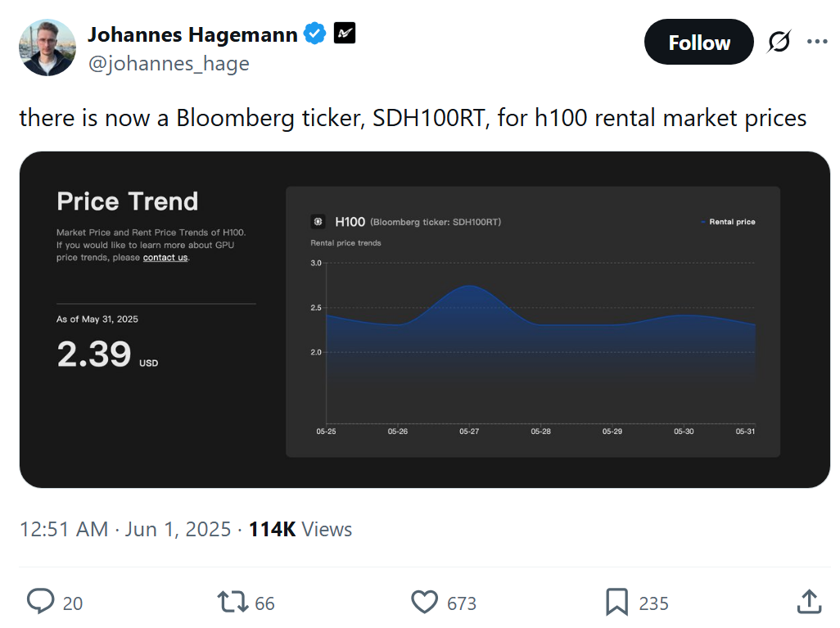Toggle the bookmark icon

(x=616, y=603)
